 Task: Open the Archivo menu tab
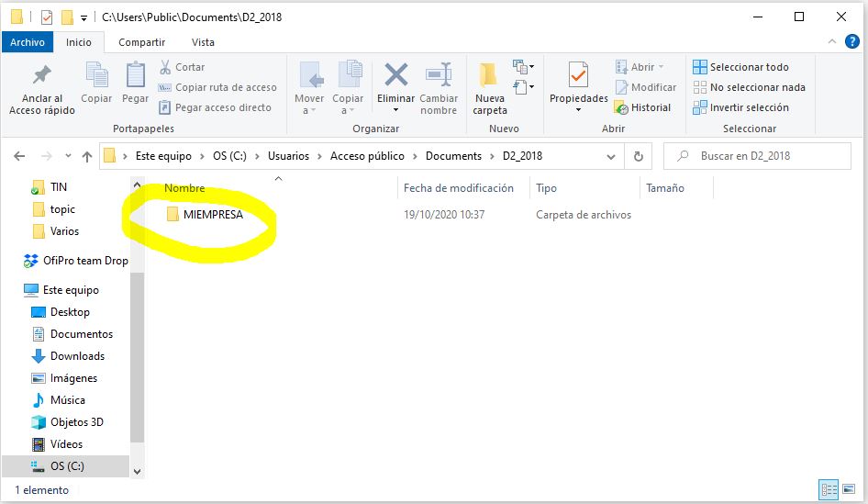pyautogui.click(x=28, y=42)
